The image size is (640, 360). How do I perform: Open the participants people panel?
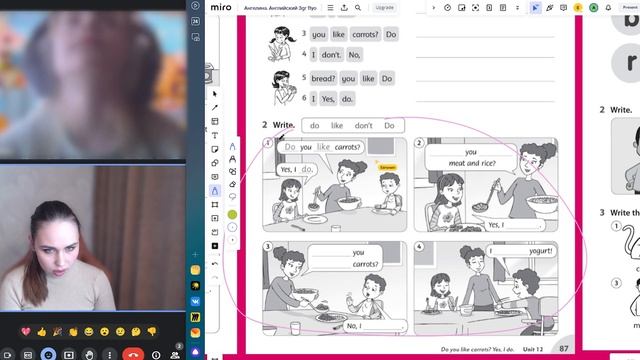click(x=175, y=355)
